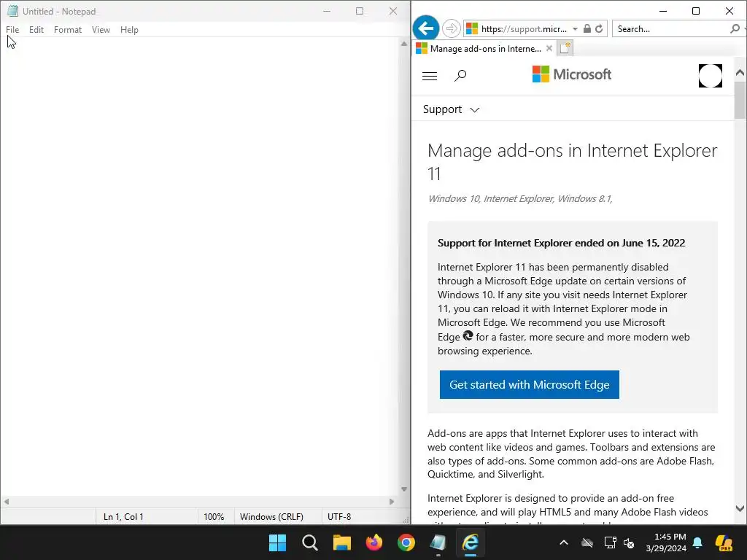Open Notepad Format menu
The width and height of the screenshot is (747, 560).
coord(68,29)
